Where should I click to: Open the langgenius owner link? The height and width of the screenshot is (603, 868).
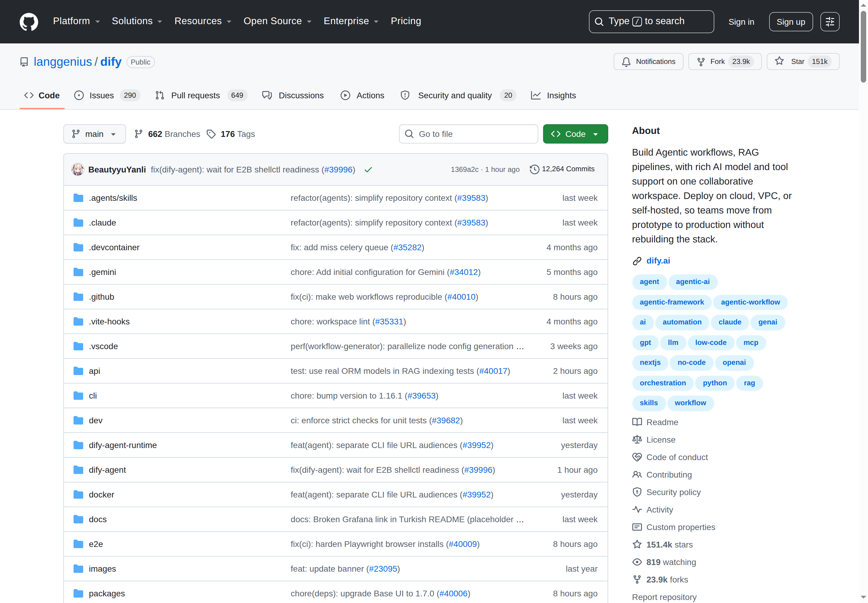point(63,62)
